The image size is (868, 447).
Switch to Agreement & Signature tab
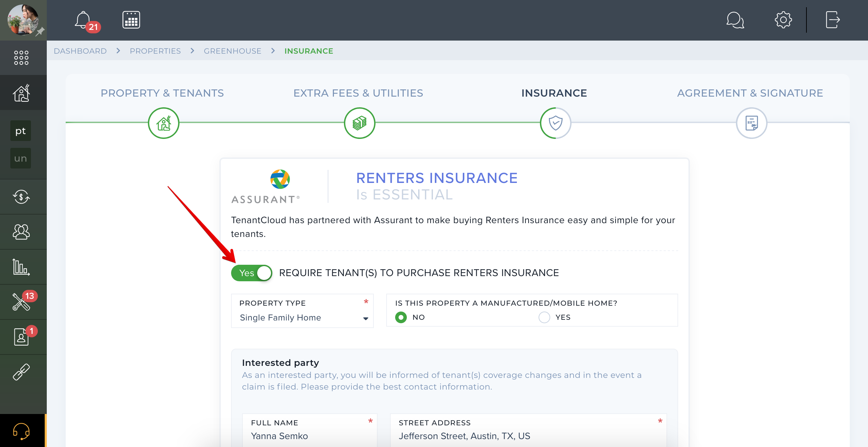[750, 93]
